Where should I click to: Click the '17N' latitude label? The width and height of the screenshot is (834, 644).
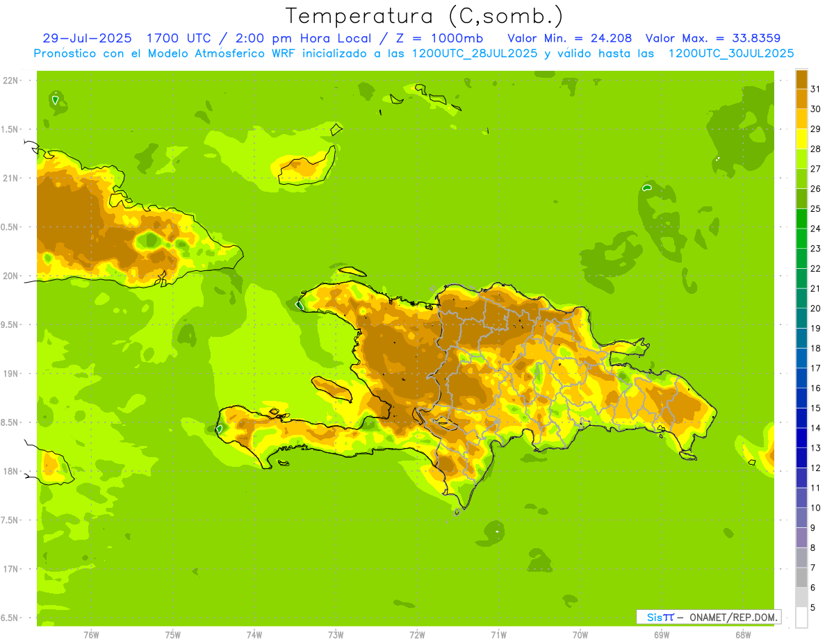pyautogui.click(x=10, y=570)
